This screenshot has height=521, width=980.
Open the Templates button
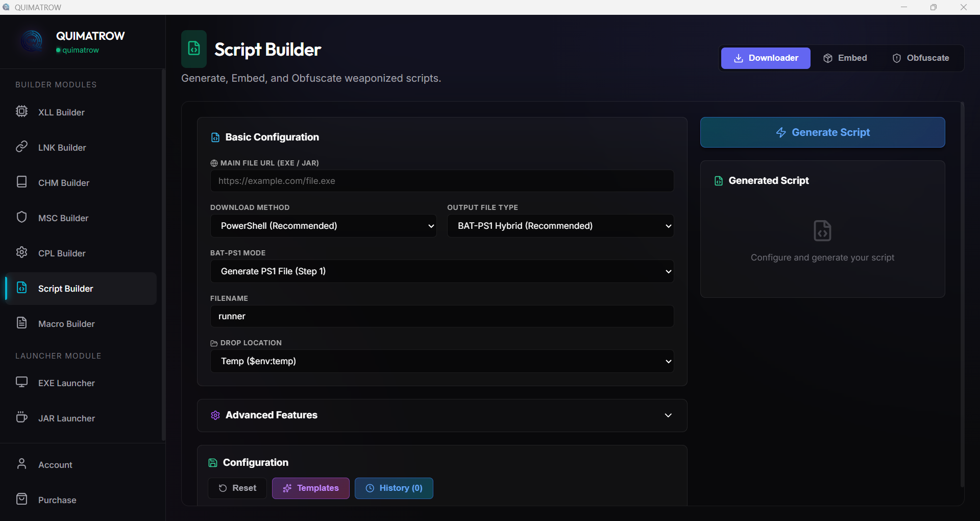pyautogui.click(x=310, y=488)
